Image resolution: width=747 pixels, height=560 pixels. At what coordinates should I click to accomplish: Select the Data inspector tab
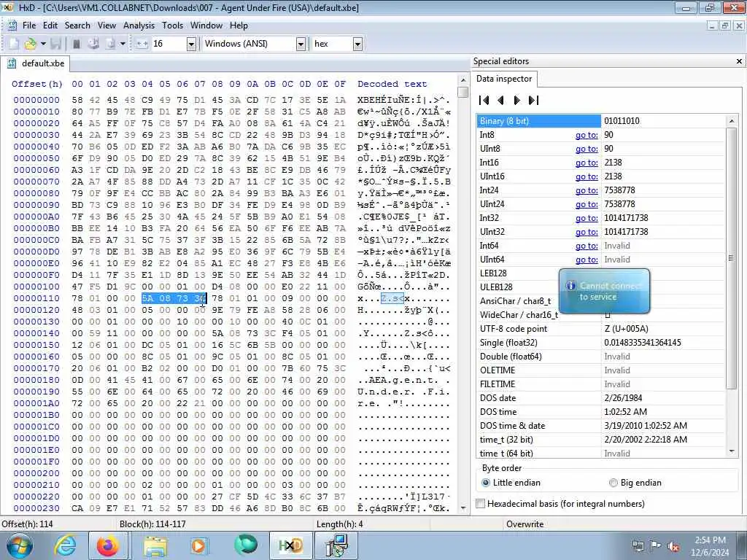click(504, 79)
